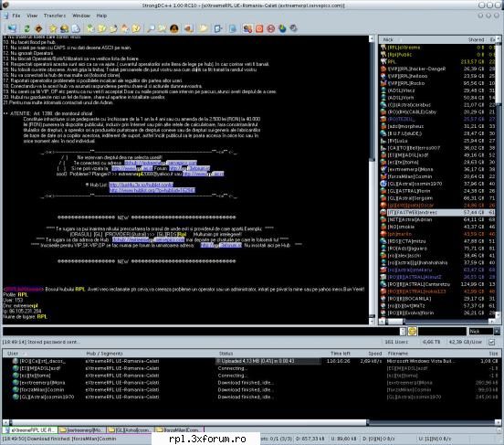This screenshot has width=504, height=445.
Task: Sort transfers by Filename column header
Action: [397, 354]
